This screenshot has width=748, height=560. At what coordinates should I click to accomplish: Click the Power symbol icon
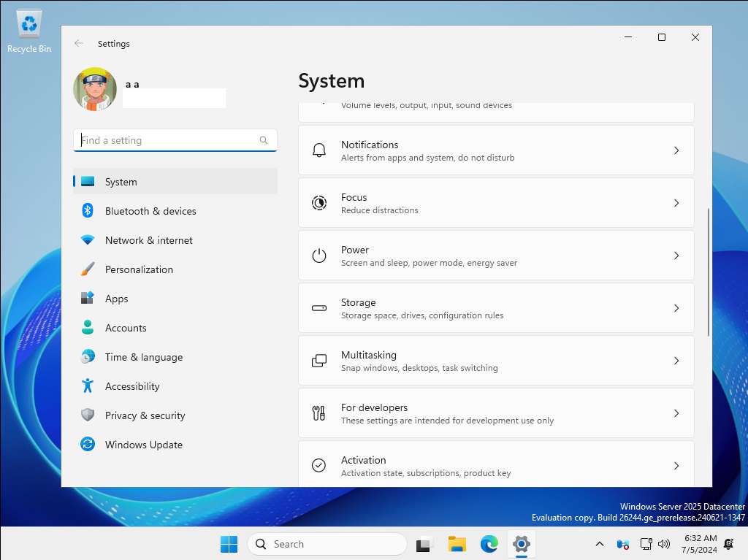(x=318, y=256)
